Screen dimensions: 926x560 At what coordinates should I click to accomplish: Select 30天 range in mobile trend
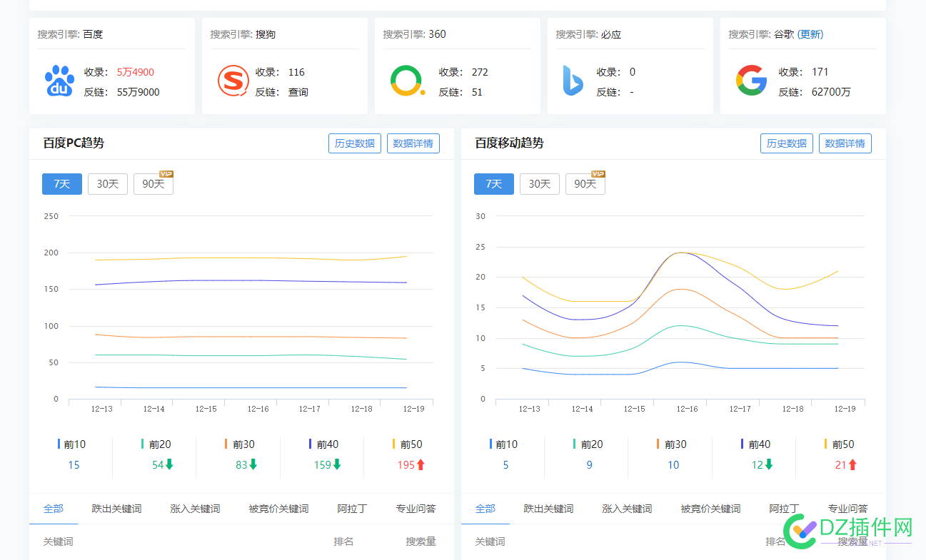click(540, 184)
